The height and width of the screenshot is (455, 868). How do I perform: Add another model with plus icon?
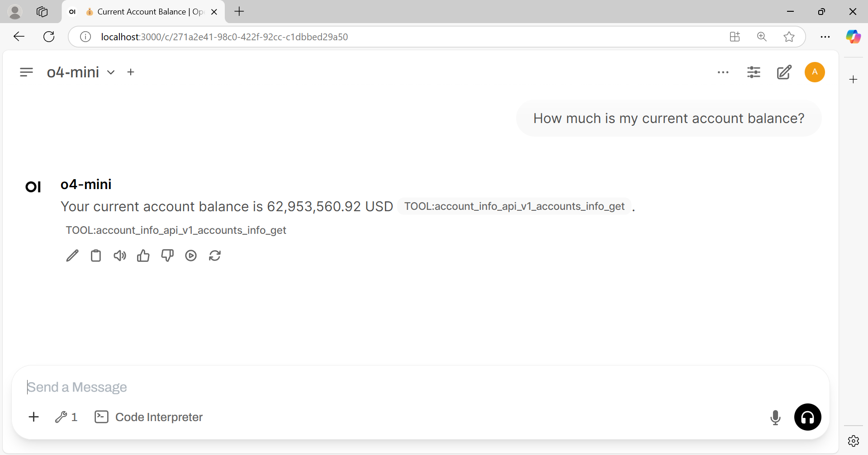click(131, 72)
